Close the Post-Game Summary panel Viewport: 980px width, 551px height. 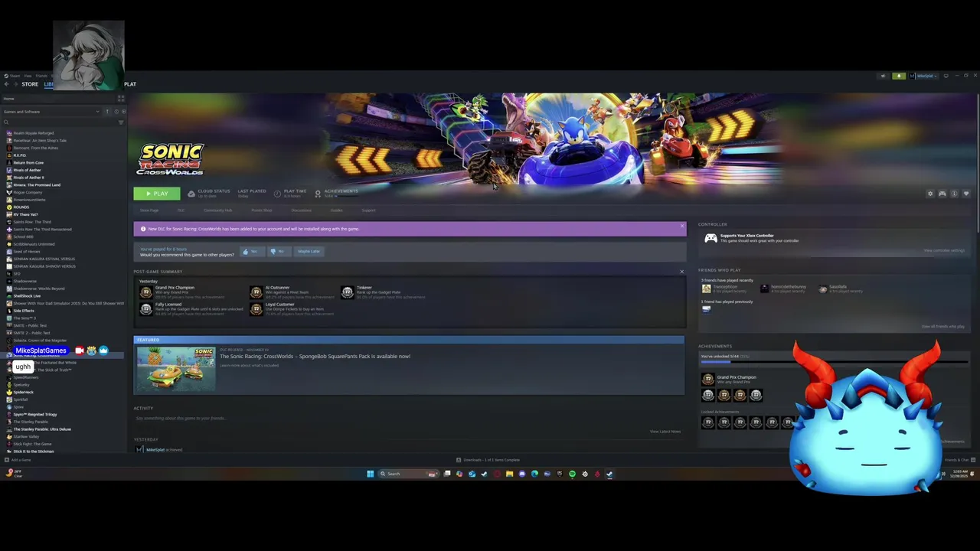pos(681,272)
